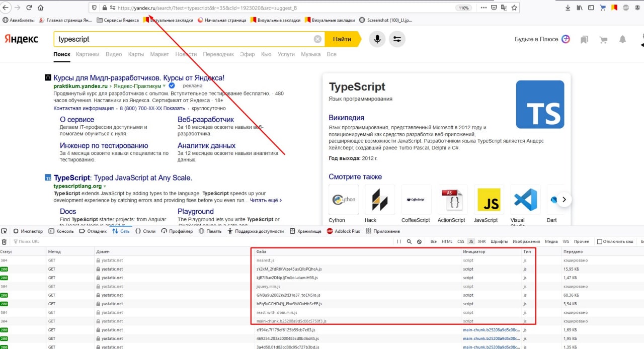This screenshot has height=349, width=644.
Task: Open the page actions three-dot menu
Action: 484,8
